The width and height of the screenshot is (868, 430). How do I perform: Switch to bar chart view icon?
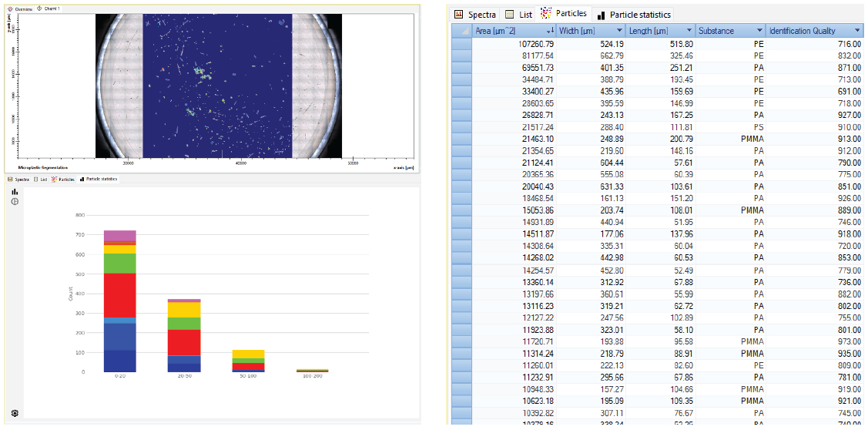click(14, 192)
